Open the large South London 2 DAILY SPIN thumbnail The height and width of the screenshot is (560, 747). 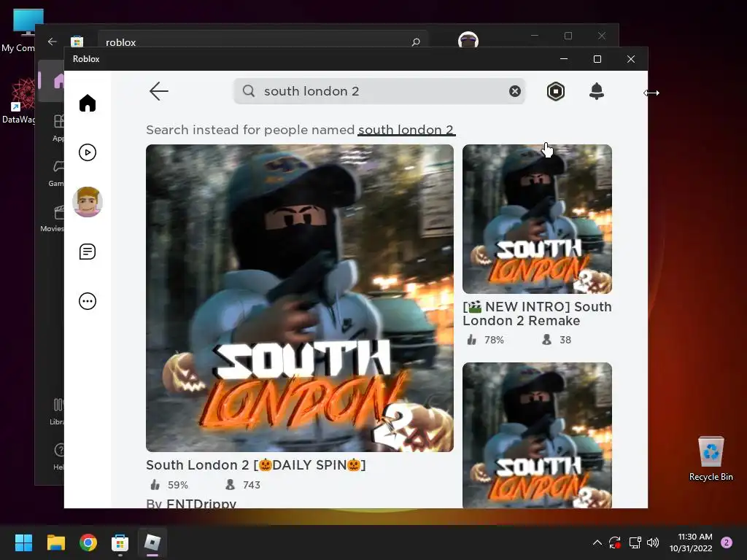click(x=300, y=298)
